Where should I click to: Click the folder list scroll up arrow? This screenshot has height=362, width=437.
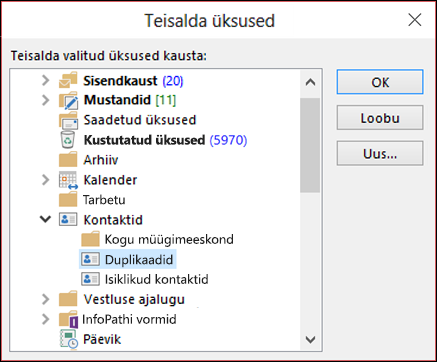click(310, 82)
